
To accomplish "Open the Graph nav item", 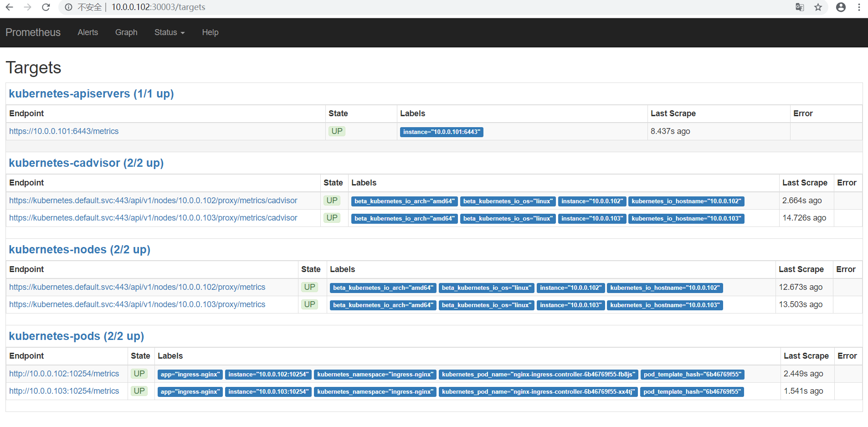I will [126, 32].
